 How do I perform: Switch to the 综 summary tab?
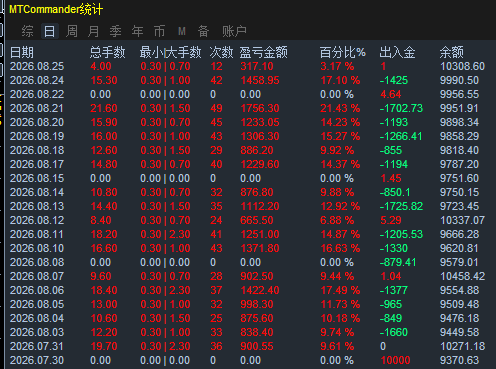[x=27, y=31]
